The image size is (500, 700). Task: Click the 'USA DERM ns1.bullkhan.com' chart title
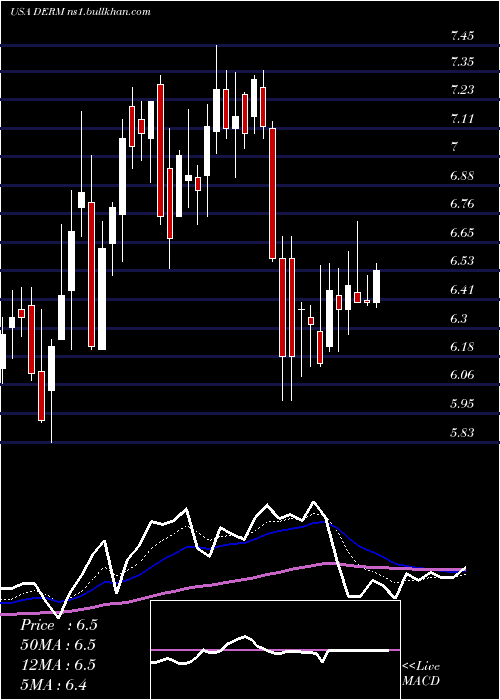pos(80,12)
